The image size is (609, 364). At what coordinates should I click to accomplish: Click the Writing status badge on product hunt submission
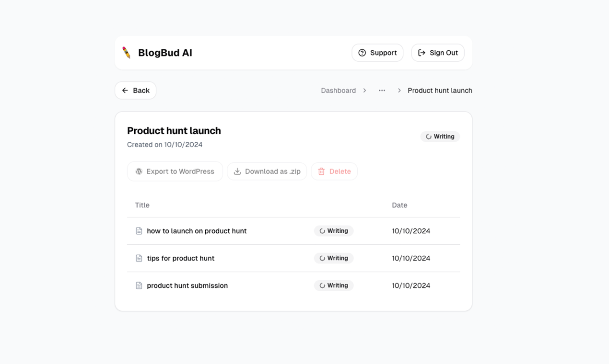point(334,285)
